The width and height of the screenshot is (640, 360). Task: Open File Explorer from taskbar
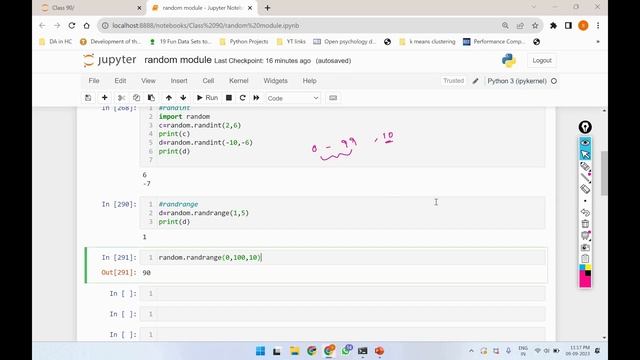coord(294,351)
